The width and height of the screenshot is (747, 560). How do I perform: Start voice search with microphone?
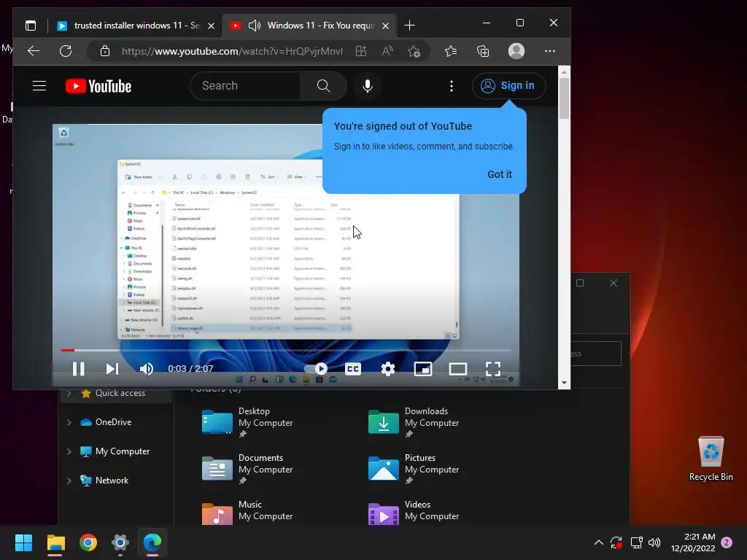(x=368, y=86)
